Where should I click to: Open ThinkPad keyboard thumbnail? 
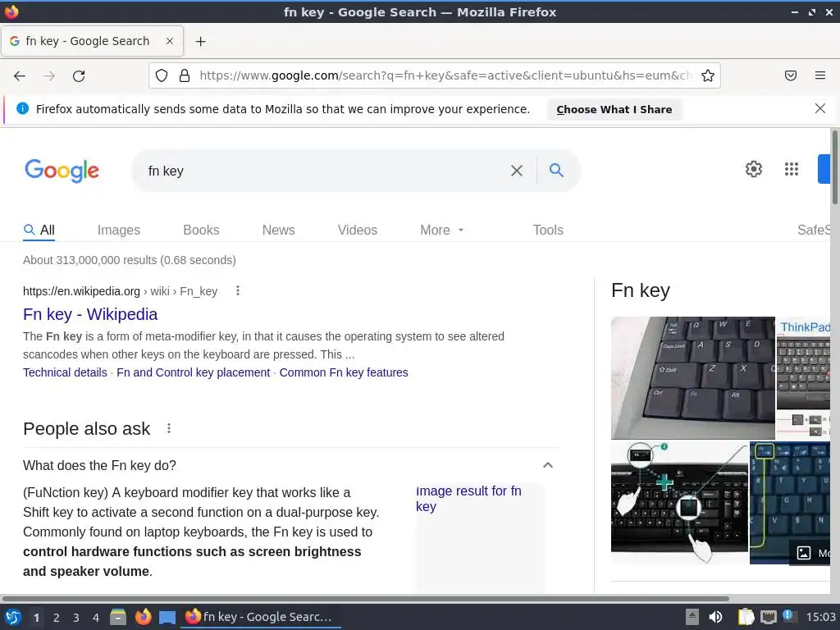pos(803,377)
